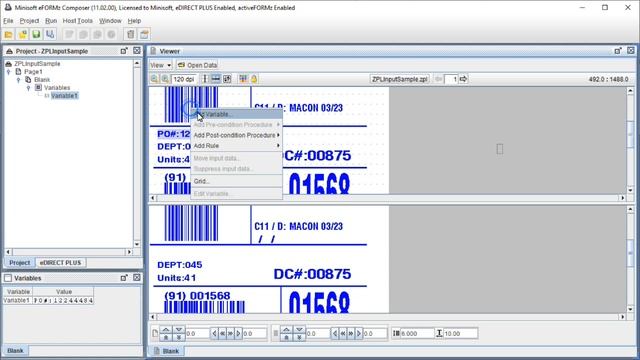
Task: Click the next page arrow icon
Action: tap(463, 79)
